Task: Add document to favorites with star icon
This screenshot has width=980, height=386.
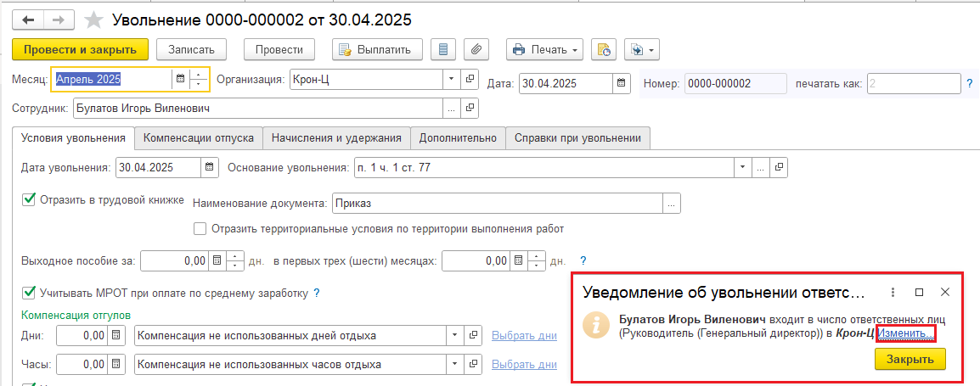Action: (93, 20)
